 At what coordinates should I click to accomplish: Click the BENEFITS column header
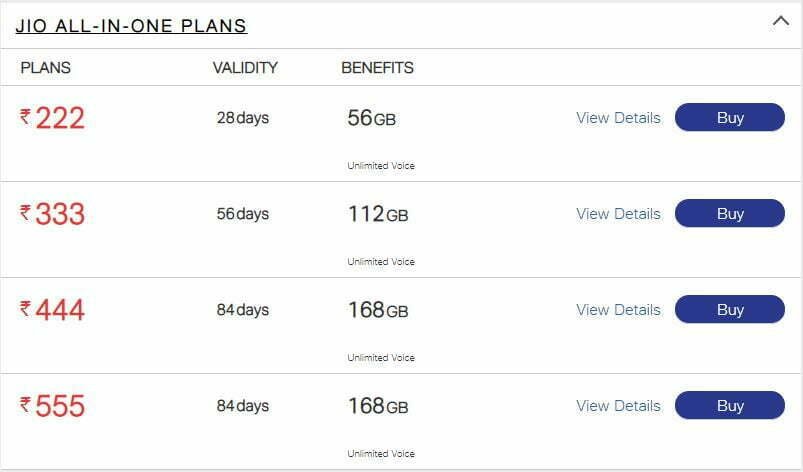point(377,68)
